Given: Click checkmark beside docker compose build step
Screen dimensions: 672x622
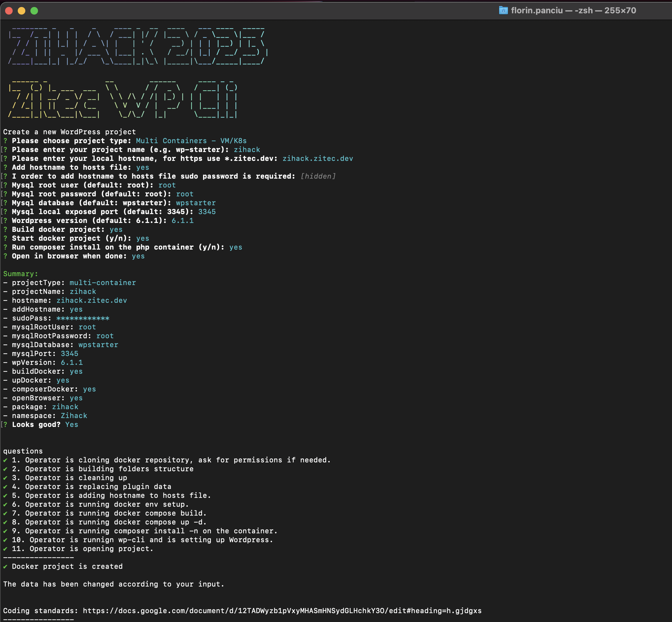Looking at the screenshot, I should (5, 513).
